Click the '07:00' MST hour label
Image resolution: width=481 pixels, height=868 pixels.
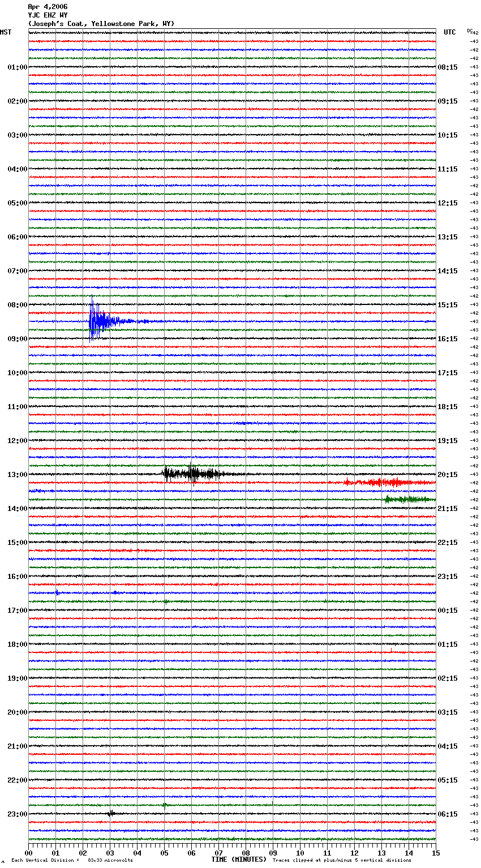click(x=18, y=271)
